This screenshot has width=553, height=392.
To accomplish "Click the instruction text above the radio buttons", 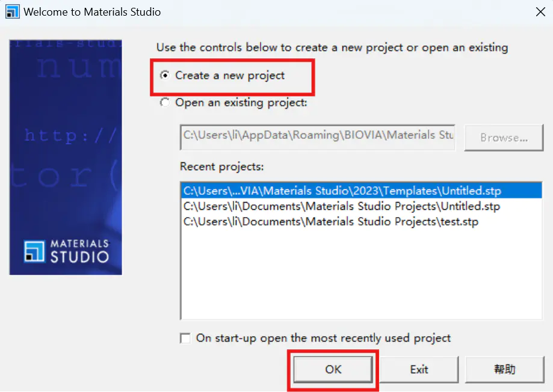I will point(332,47).
